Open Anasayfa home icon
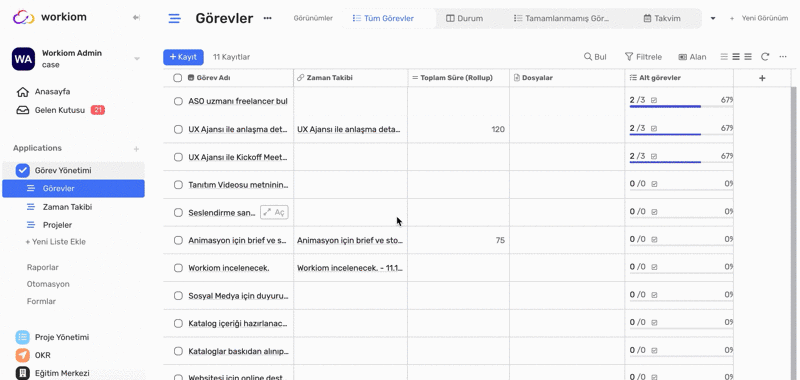Image resolution: width=800 pixels, height=380 pixels. pos(22,92)
